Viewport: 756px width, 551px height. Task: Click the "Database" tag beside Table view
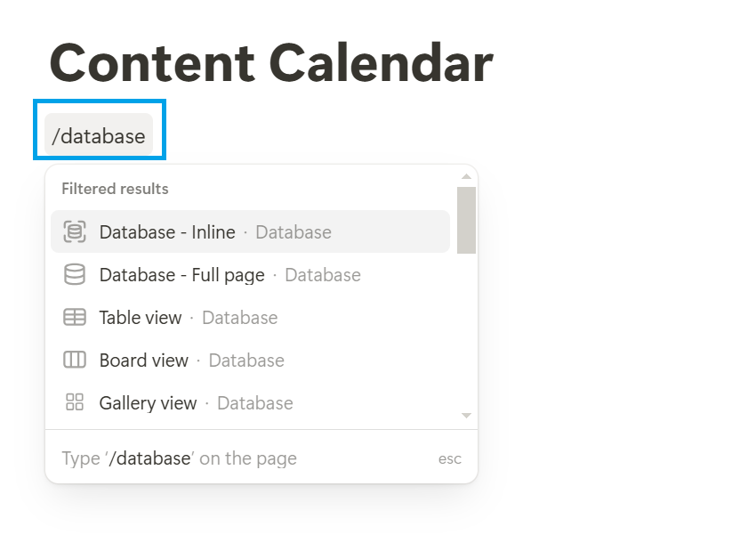pyautogui.click(x=240, y=318)
